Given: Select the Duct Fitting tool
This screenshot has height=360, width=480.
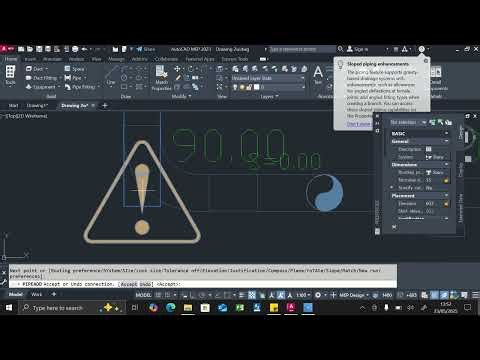Looking at the screenshot, I should click(41, 78).
